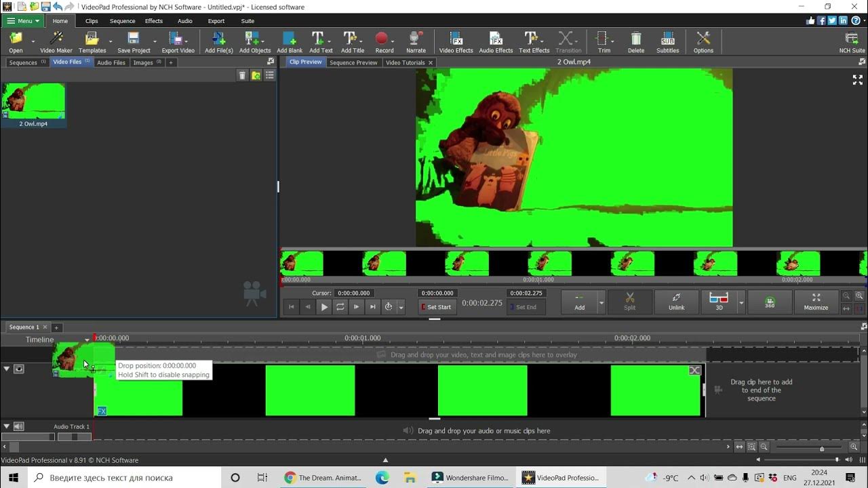The width and height of the screenshot is (868, 488).
Task: Click the Add button in clip preview
Action: [x=579, y=302]
